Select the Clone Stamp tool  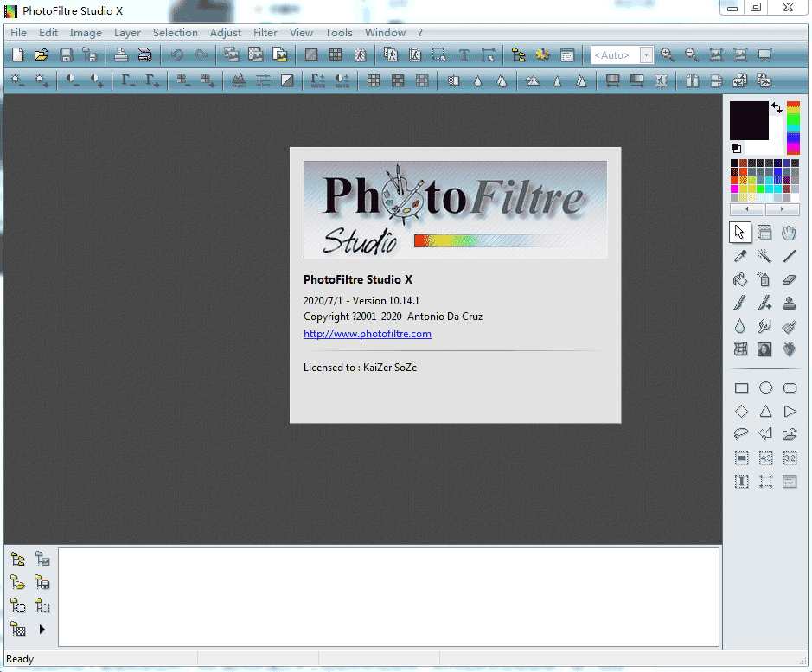[789, 303]
